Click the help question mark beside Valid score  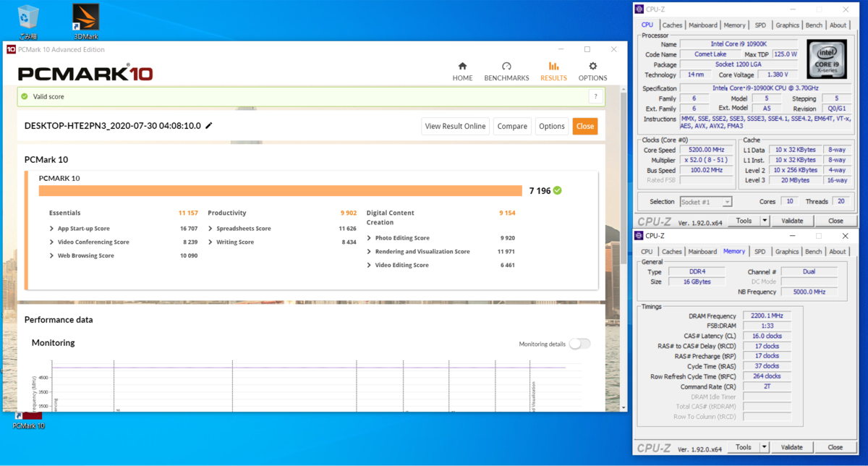596,96
